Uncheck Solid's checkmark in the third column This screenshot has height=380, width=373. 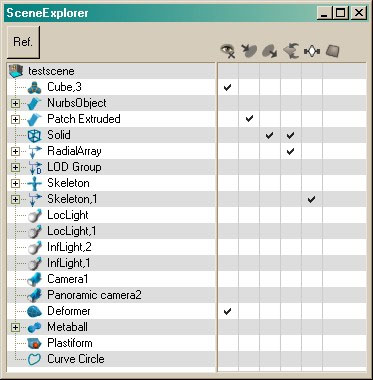[270, 135]
